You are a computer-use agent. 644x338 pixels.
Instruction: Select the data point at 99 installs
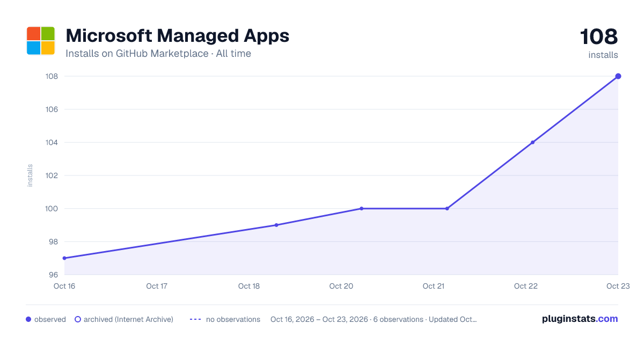(x=276, y=225)
